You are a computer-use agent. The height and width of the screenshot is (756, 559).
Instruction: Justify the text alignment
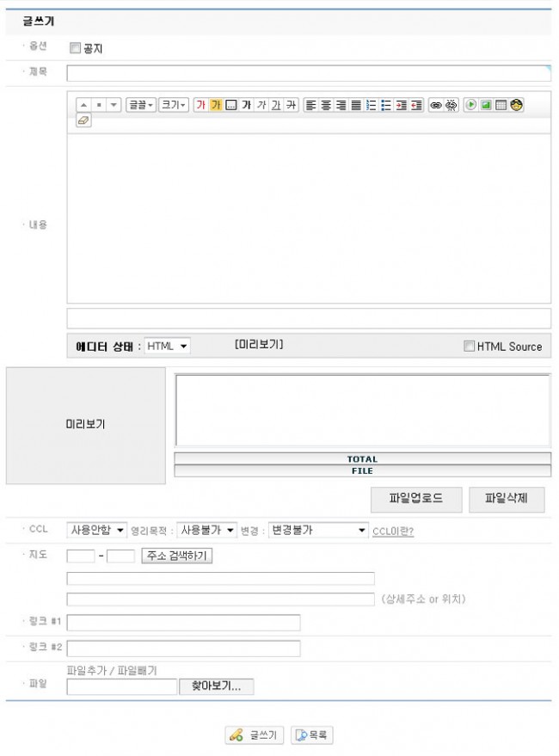coord(356,105)
